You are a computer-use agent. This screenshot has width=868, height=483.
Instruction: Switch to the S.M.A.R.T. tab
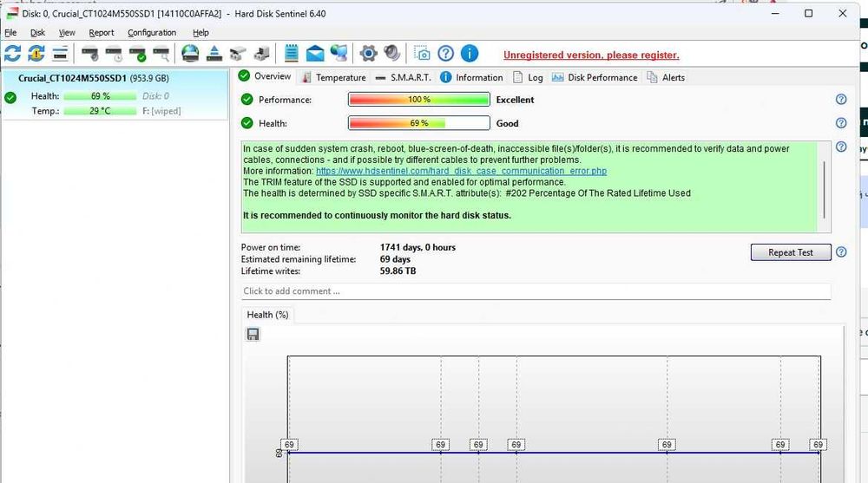tap(403, 77)
